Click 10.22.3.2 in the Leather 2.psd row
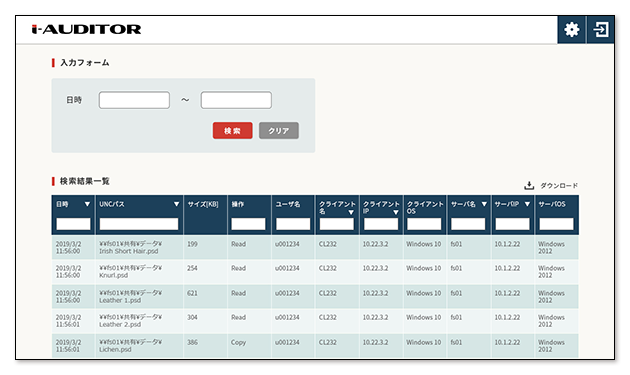630x375 pixels. [375, 317]
